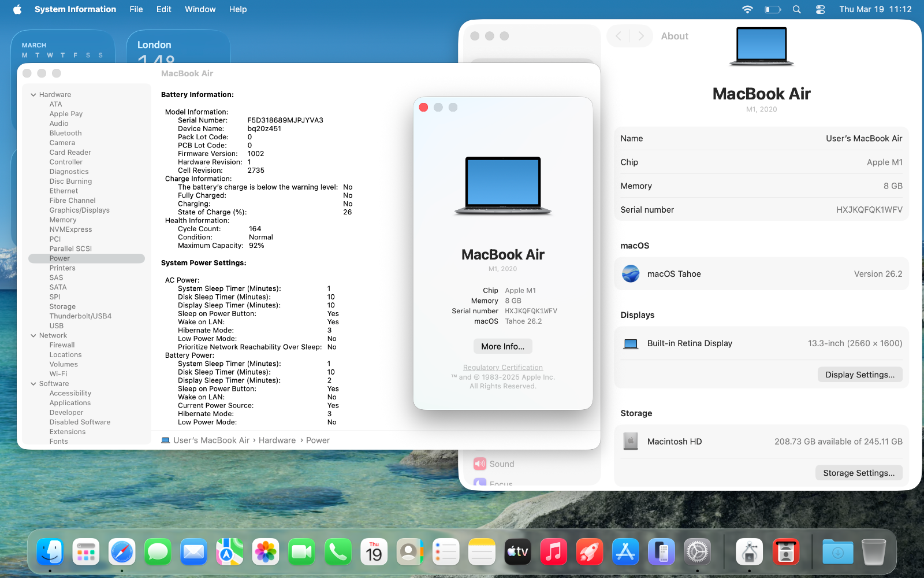The image size is (924, 578).
Task: Select NVMExpress in the Hardware list
Action: click(70, 229)
